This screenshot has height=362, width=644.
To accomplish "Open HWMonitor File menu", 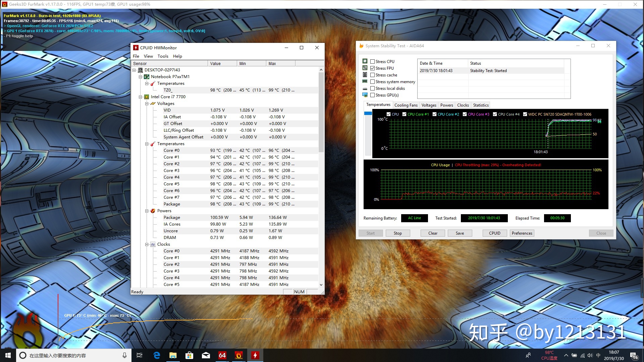I will coord(136,56).
